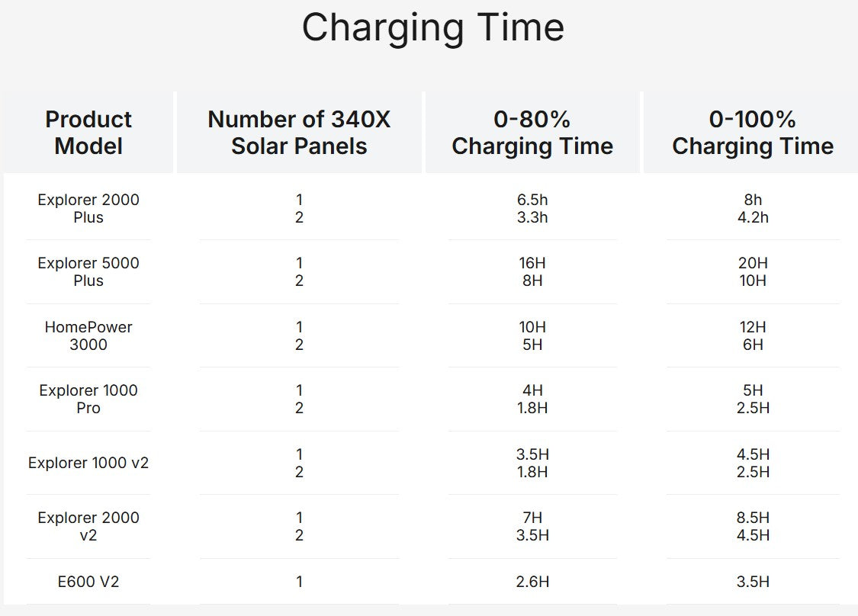Viewport: 858px width, 616px height.
Task: Select the 3.5H value in E600 V2 row
Action: click(753, 582)
